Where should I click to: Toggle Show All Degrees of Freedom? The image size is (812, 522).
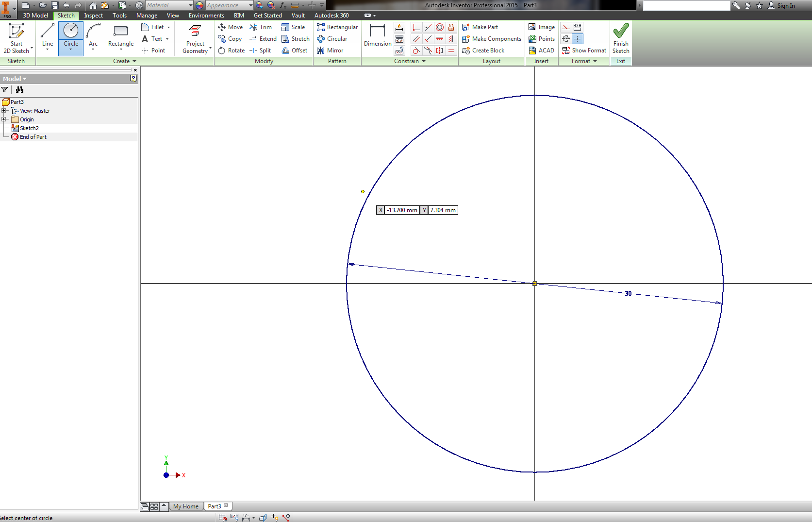[275, 518]
